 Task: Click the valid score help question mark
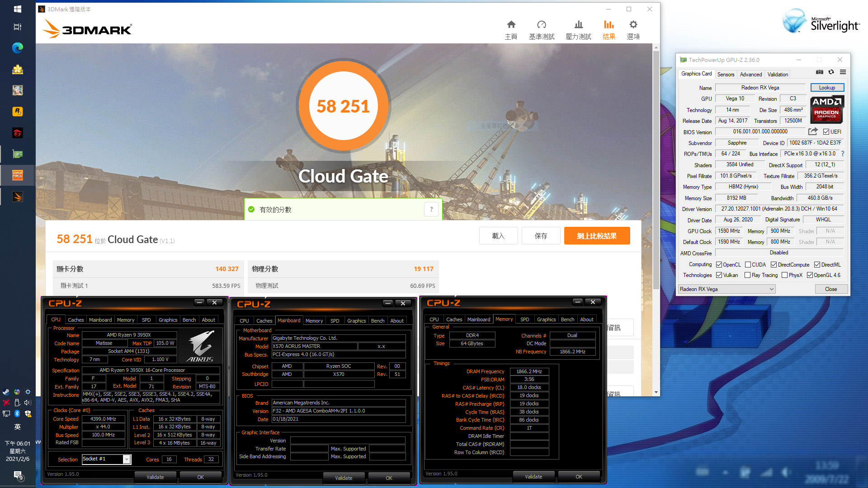coord(431,209)
